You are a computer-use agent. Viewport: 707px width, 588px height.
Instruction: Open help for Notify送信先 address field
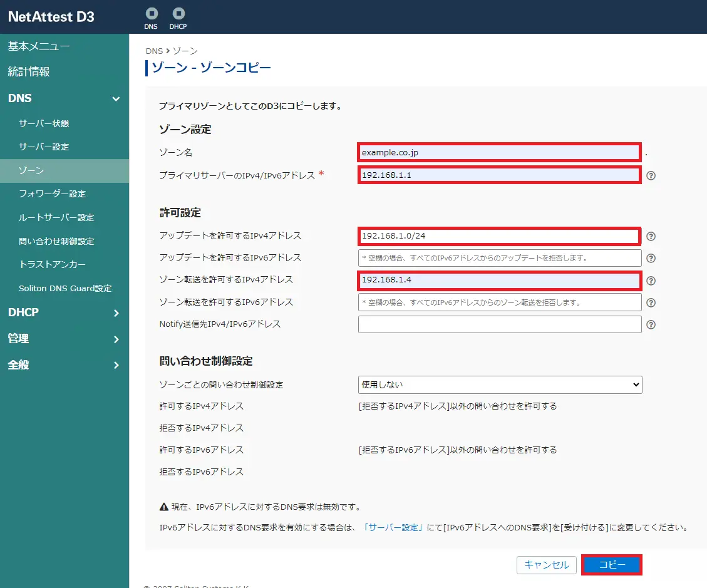pos(651,324)
